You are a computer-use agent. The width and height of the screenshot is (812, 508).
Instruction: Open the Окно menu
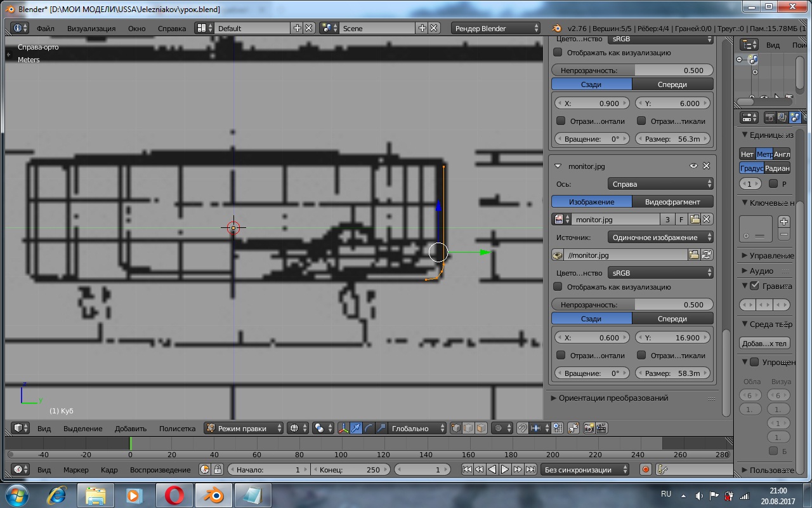136,28
